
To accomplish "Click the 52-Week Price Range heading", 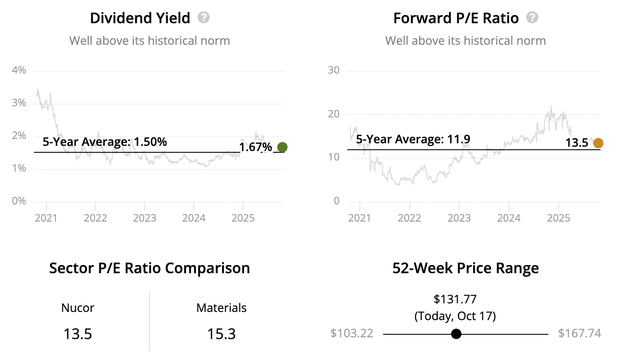I will pyautogui.click(x=465, y=268).
